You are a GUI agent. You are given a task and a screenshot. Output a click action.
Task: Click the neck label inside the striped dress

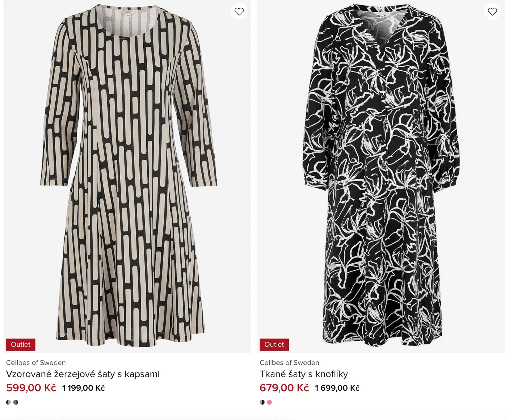(127, 12)
